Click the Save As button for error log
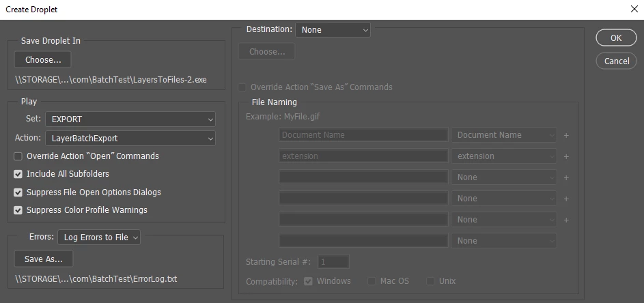The height and width of the screenshot is (303, 644). [x=44, y=259]
